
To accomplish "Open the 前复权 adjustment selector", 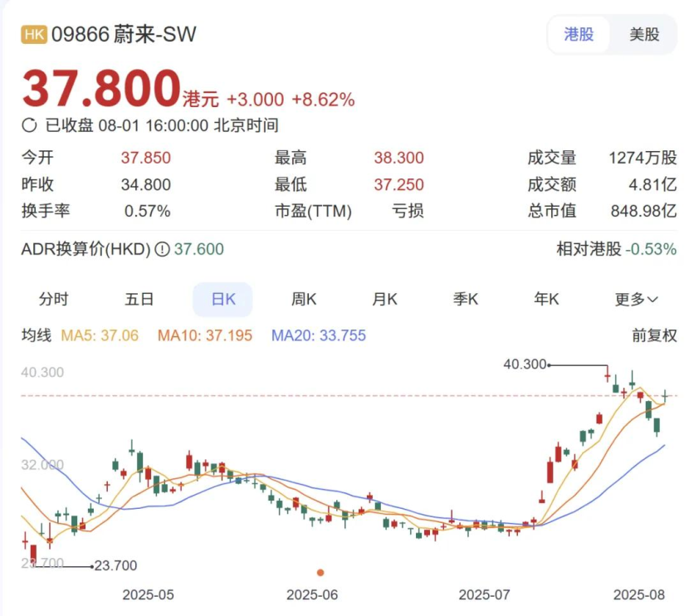I will click(654, 335).
